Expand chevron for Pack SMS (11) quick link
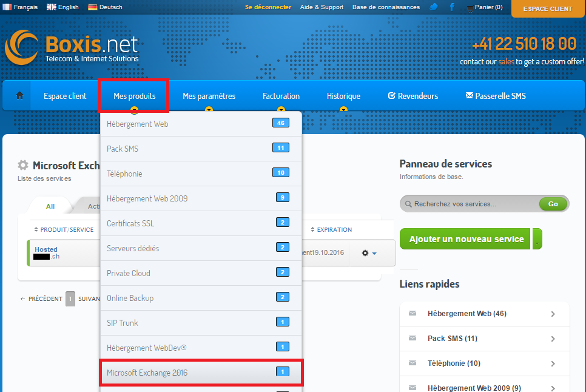Viewport: 586px width, 392px height. pos(553,339)
